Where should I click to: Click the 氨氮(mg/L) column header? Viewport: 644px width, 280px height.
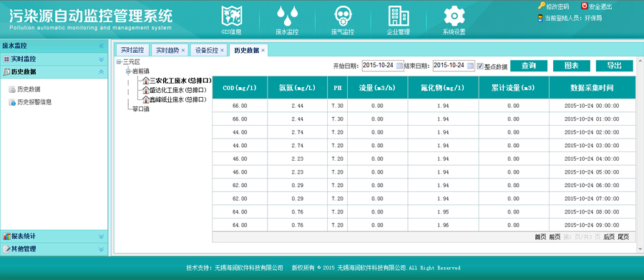[298, 88]
